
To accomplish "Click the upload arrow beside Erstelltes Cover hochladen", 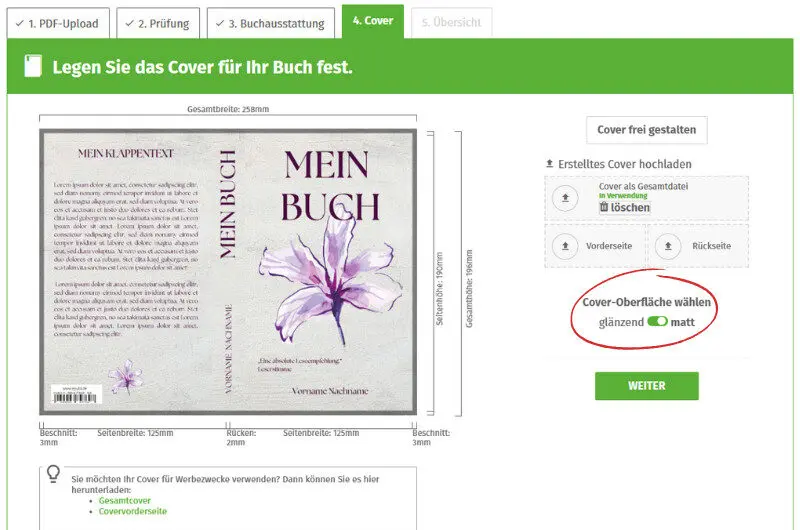I will (x=549, y=164).
